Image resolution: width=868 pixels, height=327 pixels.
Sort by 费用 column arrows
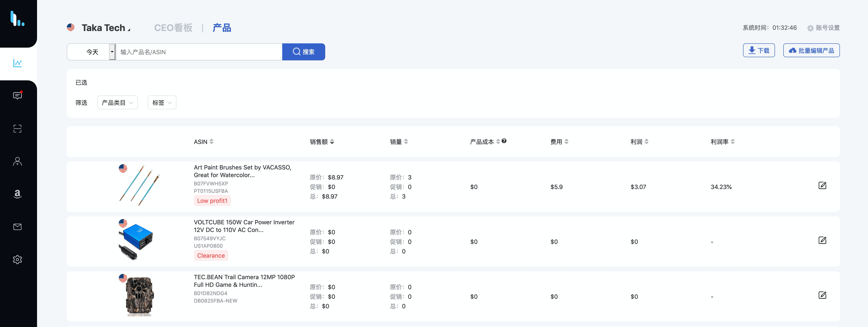coord(566,142)
